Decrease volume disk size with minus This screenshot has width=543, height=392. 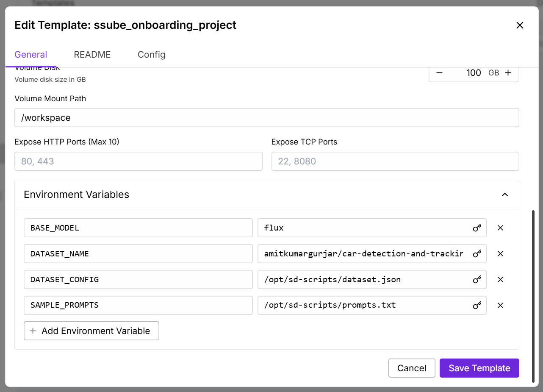pyautogui.click(x=439, y=73)
